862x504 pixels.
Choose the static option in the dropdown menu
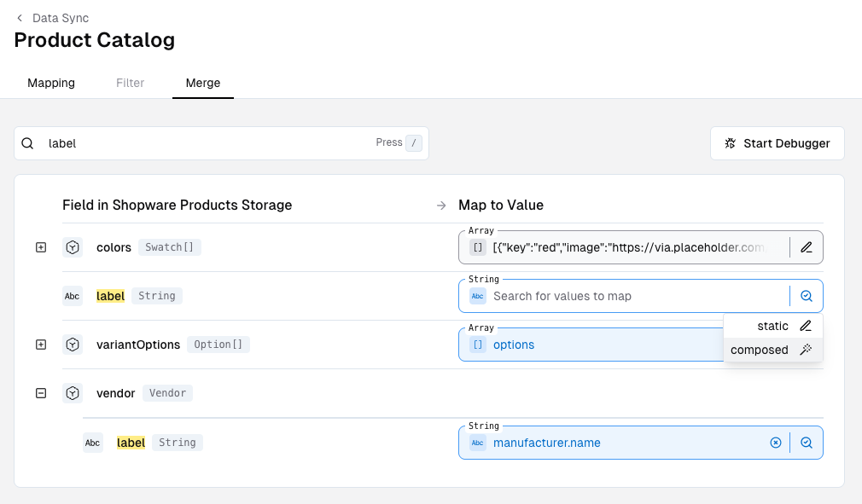[773, 326]
